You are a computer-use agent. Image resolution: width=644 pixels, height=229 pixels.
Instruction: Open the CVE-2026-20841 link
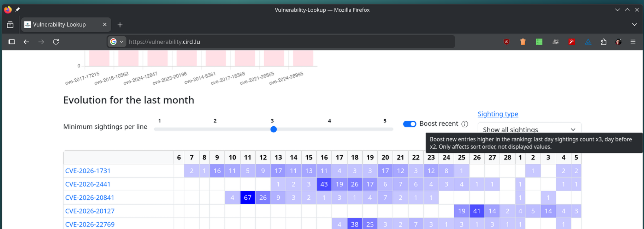(89, 198)
